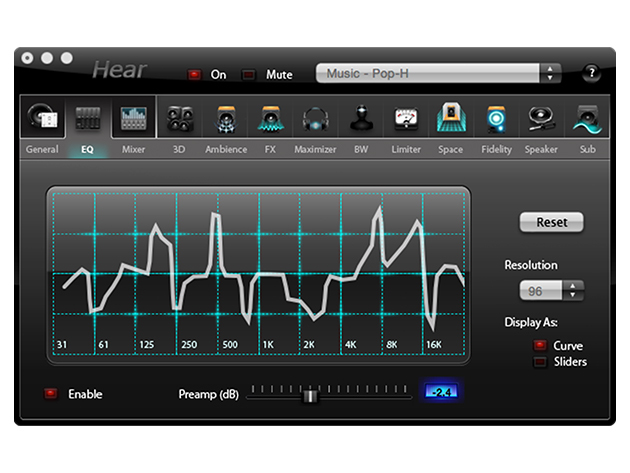Screen dimensions: 630x473
Task: Open the Ambience effect icon
Action: [226, 119]
